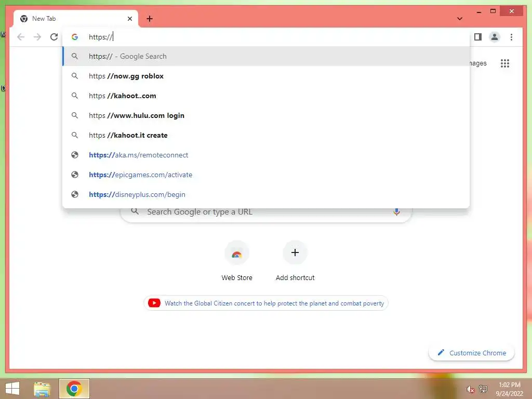532x399 pixels.
Task: Open the aka.ms/remoteconnect suggestion
Action: pyautogui.click(x=266, y=155)
